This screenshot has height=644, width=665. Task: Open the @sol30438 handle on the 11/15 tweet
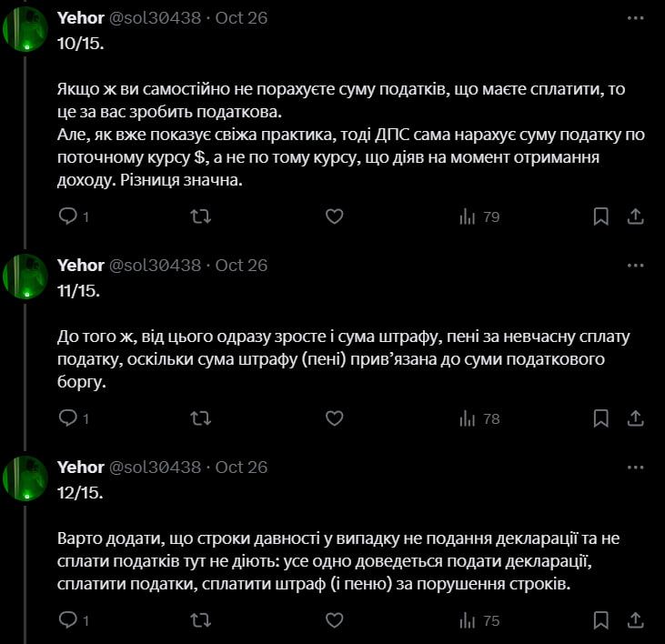[155, 265]
